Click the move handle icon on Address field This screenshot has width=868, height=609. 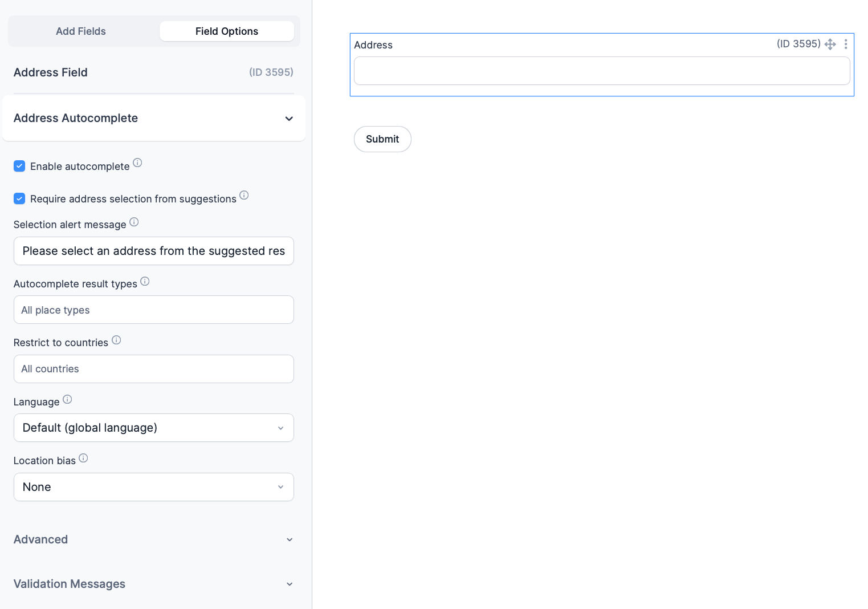click(830, 44)
